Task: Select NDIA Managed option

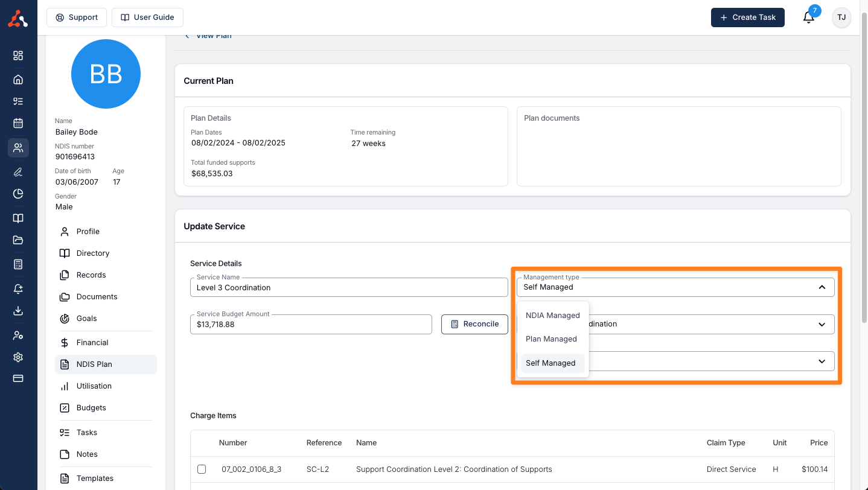Action: [552, 315]
